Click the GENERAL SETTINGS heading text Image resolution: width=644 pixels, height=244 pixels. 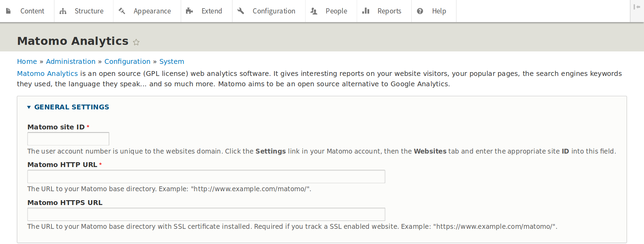point(72,107)
